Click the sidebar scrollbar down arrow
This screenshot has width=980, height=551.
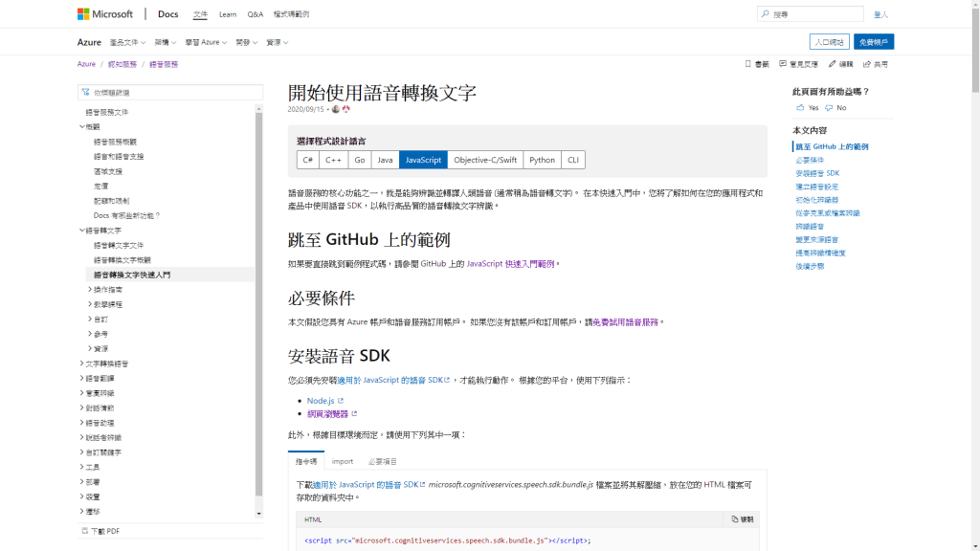[x=258, y=514]
